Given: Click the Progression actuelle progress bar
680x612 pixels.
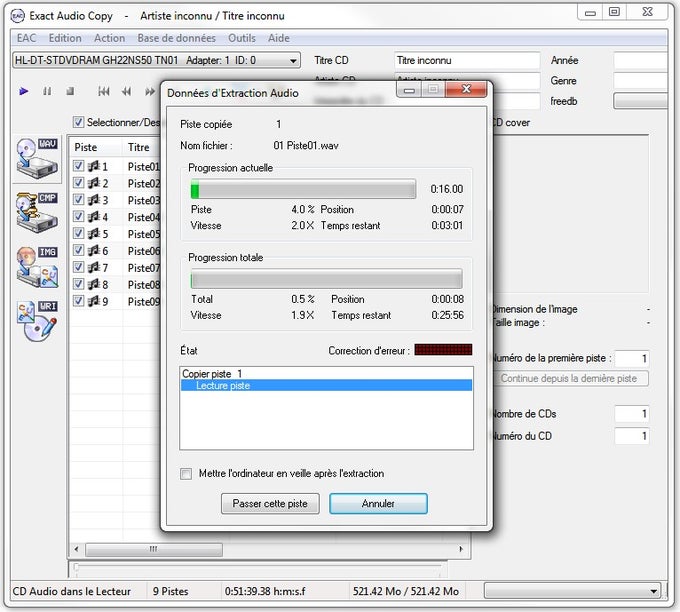Looking at the screenshot, I should 303,189.
